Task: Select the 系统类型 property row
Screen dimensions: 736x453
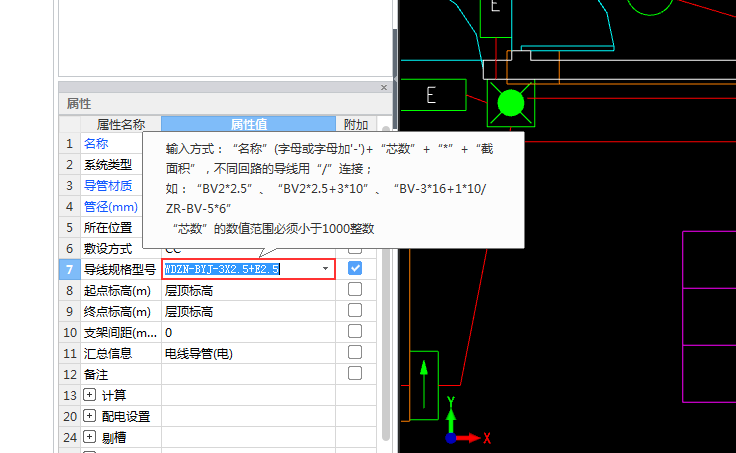Action: coord(108,165)
